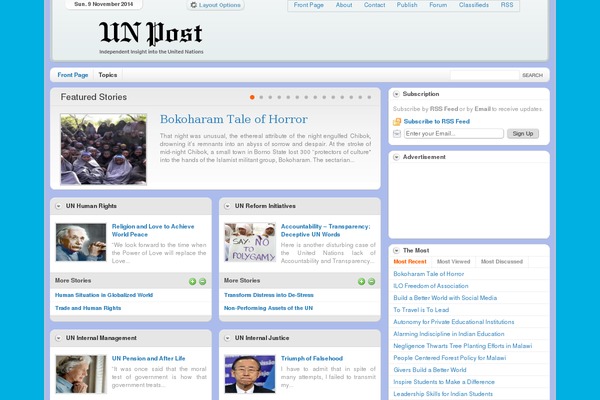The image size is (600, 400).
Task: Click the search input field
Action: tap(484, 75)
